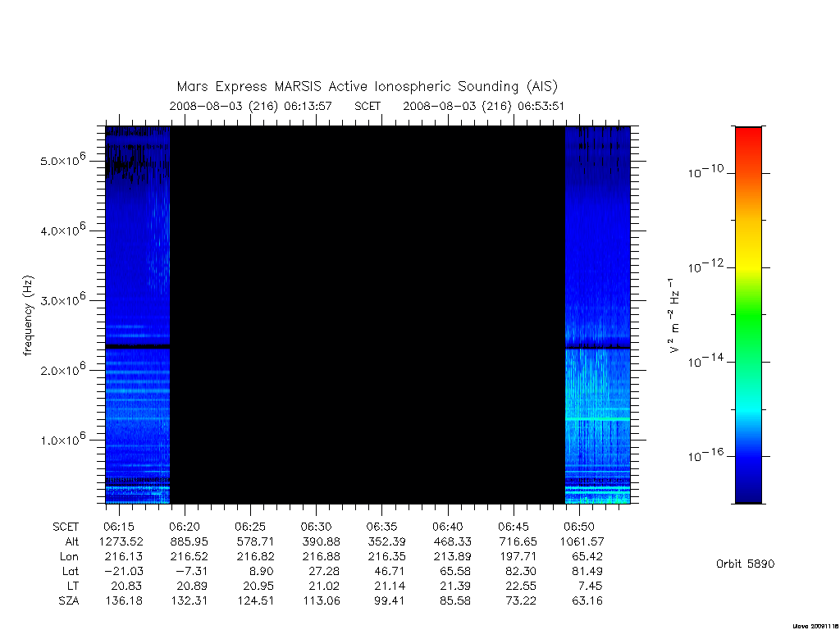Click the 06:50 SCET time marker
Viewport: 840px width, 630px height.
[579, 527]
